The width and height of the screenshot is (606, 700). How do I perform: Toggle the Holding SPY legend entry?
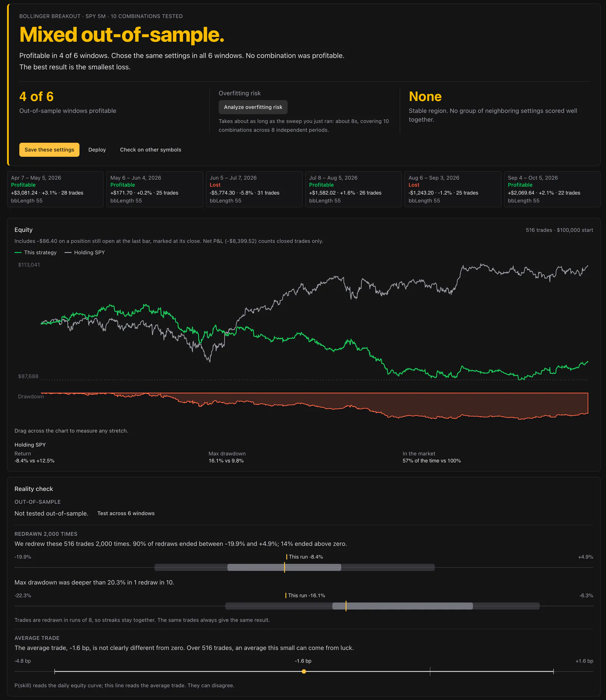pos(85,252)
